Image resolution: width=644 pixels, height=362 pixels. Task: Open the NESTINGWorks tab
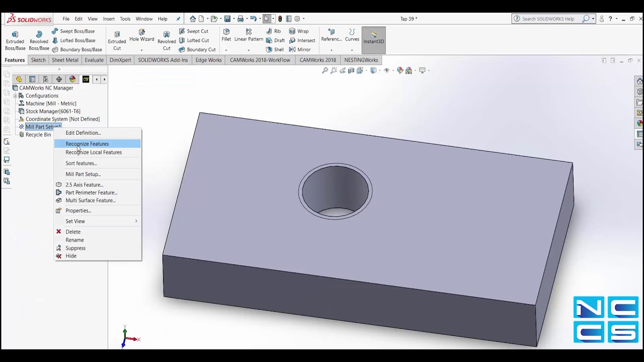[361, 60]
